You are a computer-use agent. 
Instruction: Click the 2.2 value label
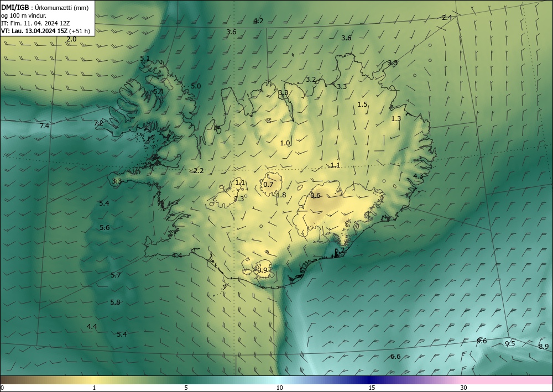(x=199, y=171)
